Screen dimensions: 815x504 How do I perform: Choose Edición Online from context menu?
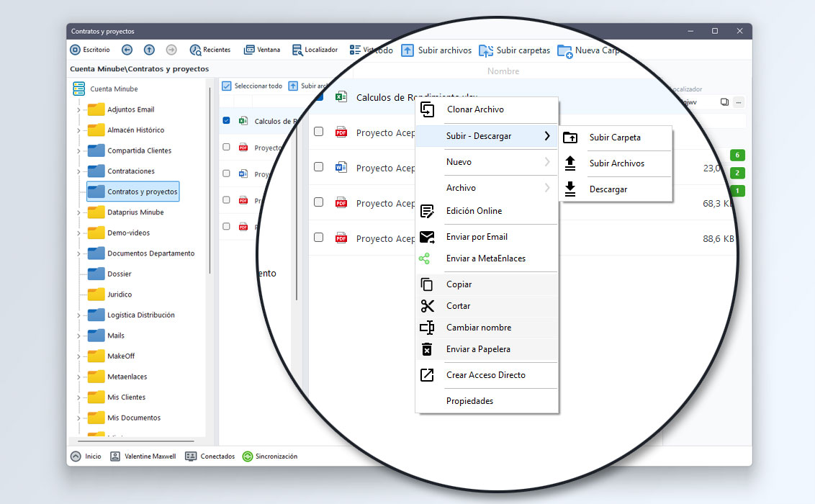tap(487, 211)
